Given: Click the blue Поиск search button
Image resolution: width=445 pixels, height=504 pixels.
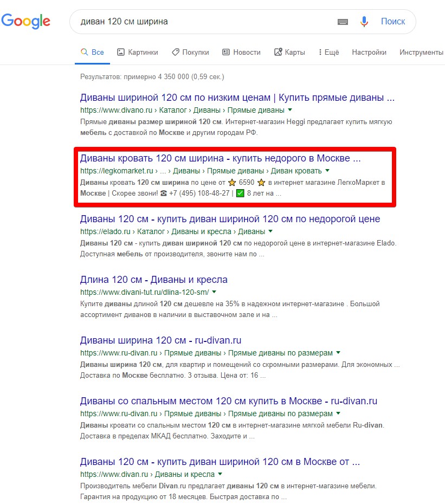Looking at the screenshot, I should [x=393, y=22].
